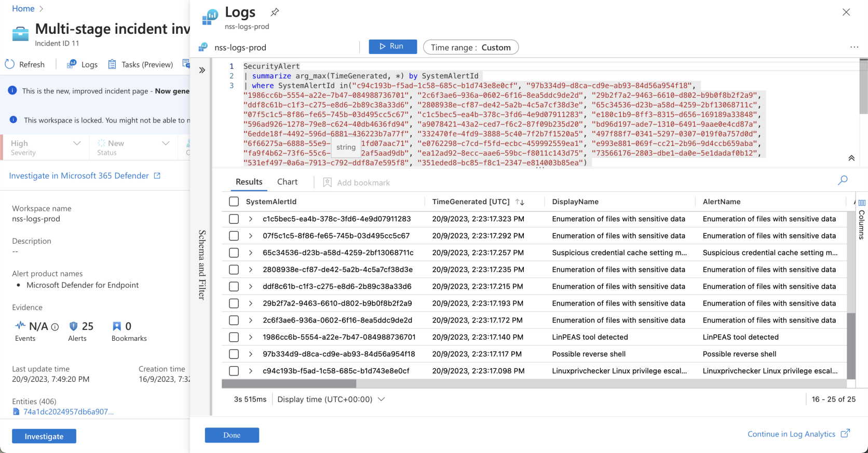The height and width of the screenshot is (453, 868).
Task: Check the row 29b2f7a2-9463-6610-d802-b9b0f8b2f2a9
Action: [234, 303]
